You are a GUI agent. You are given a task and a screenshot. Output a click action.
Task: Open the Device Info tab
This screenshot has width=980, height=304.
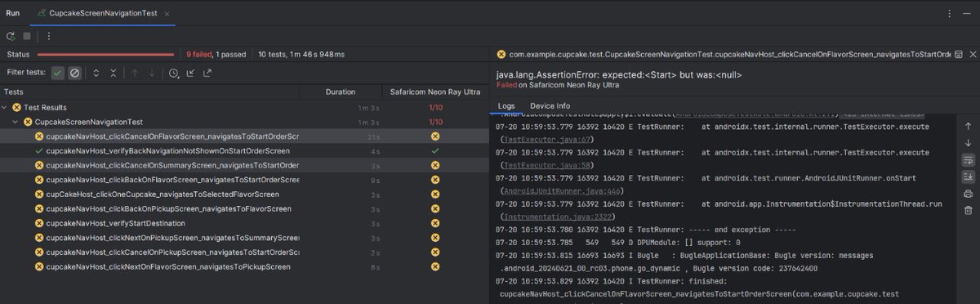pos(550,106)
